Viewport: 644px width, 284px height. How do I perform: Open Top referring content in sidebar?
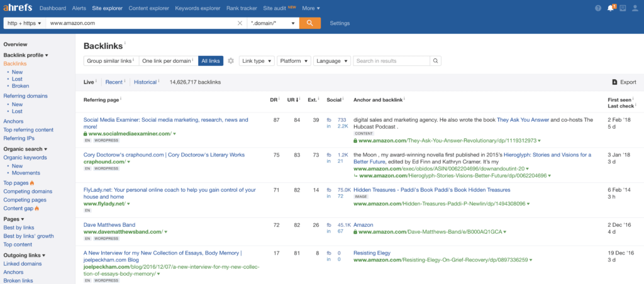click(x=28, y=130)
